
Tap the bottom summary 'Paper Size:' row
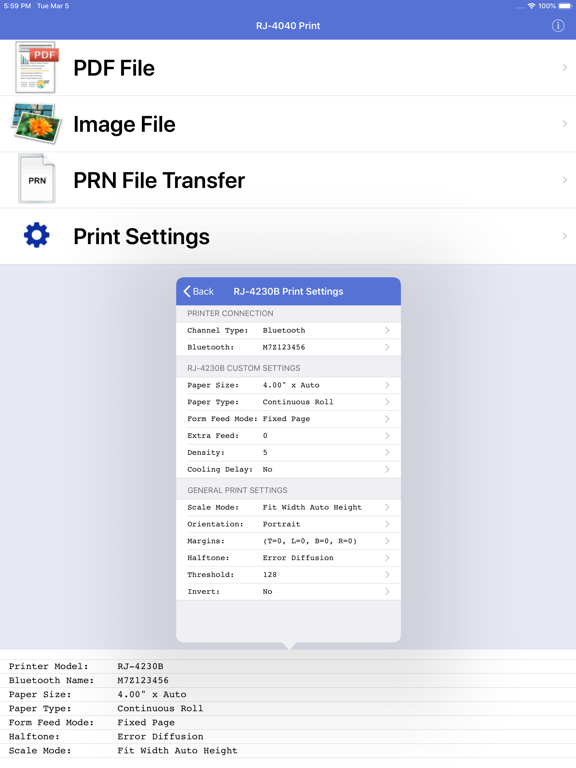point(288,695)
